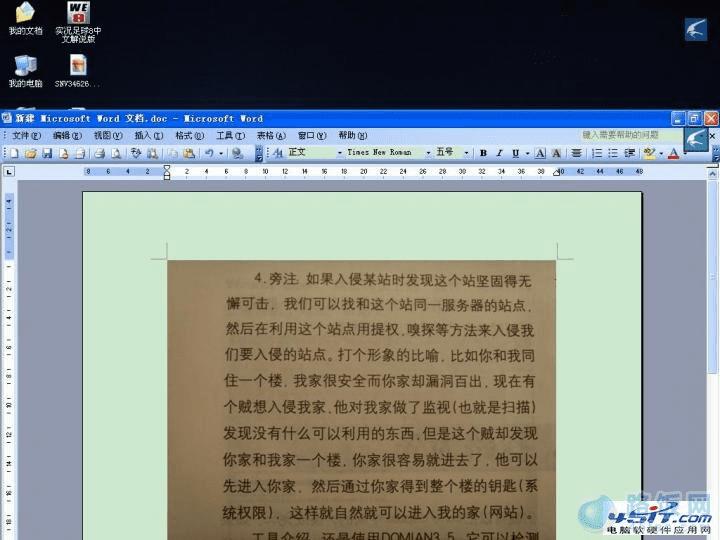The image size is (720, 540).
Task: Click the vertical scrollbar thumb
Action: point(712,276)
